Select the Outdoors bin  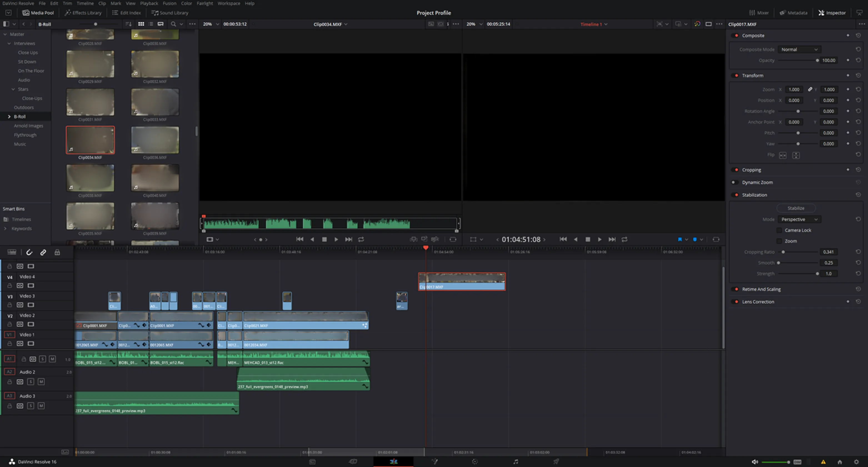(x=24, y=108)
